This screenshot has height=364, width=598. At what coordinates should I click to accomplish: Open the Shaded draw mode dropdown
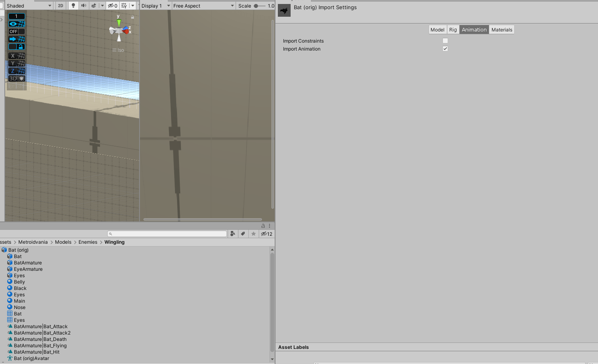click(28, 5)
